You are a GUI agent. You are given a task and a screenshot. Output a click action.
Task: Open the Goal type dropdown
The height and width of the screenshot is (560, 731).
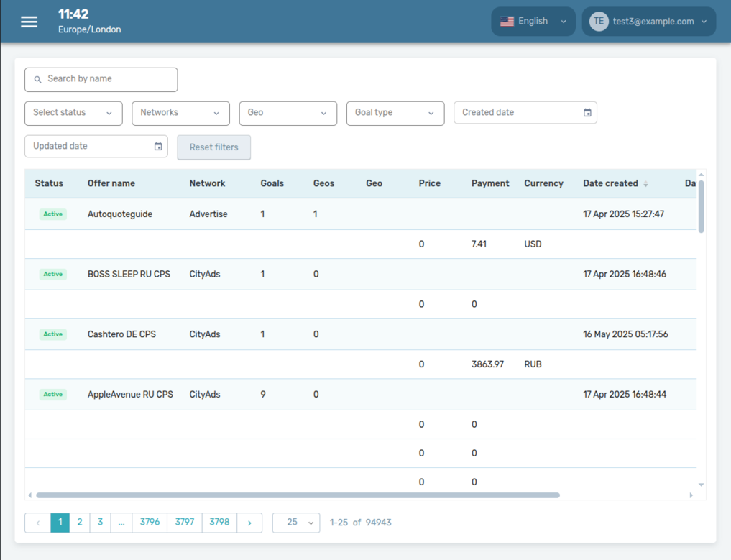coord(395,113)
